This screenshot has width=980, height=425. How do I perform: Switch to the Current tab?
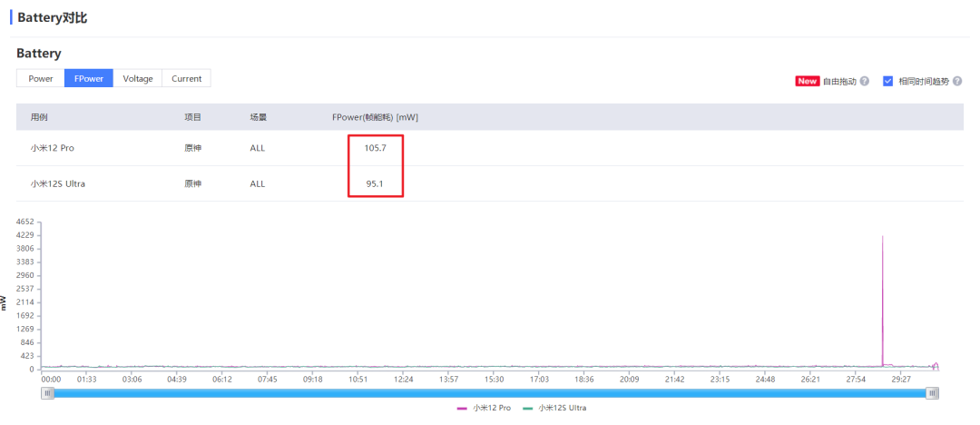tap(186, 79)
